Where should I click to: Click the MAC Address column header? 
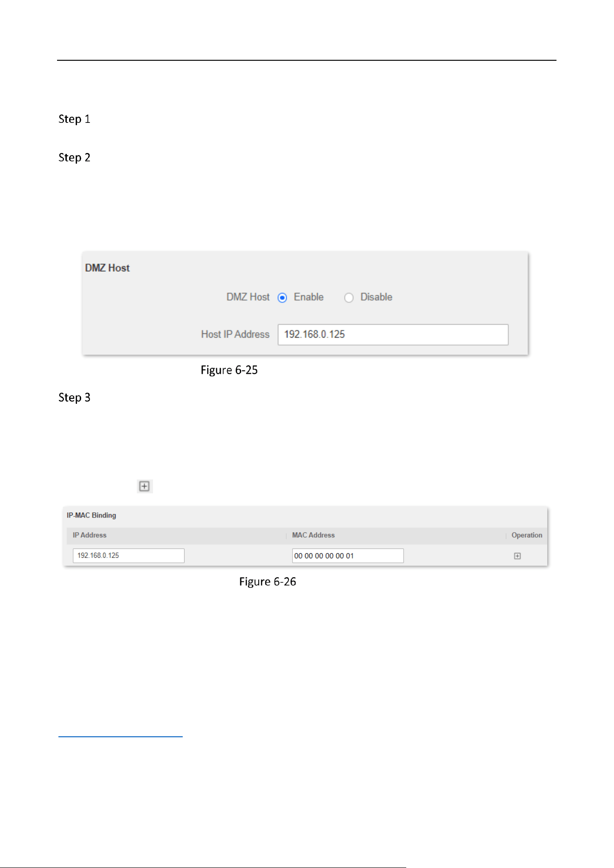tap(313, 535)
